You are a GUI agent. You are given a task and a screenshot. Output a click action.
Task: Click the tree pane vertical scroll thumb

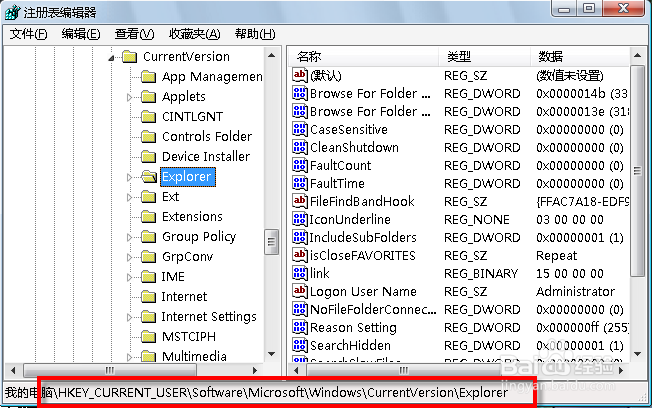[x=272, y=242]
